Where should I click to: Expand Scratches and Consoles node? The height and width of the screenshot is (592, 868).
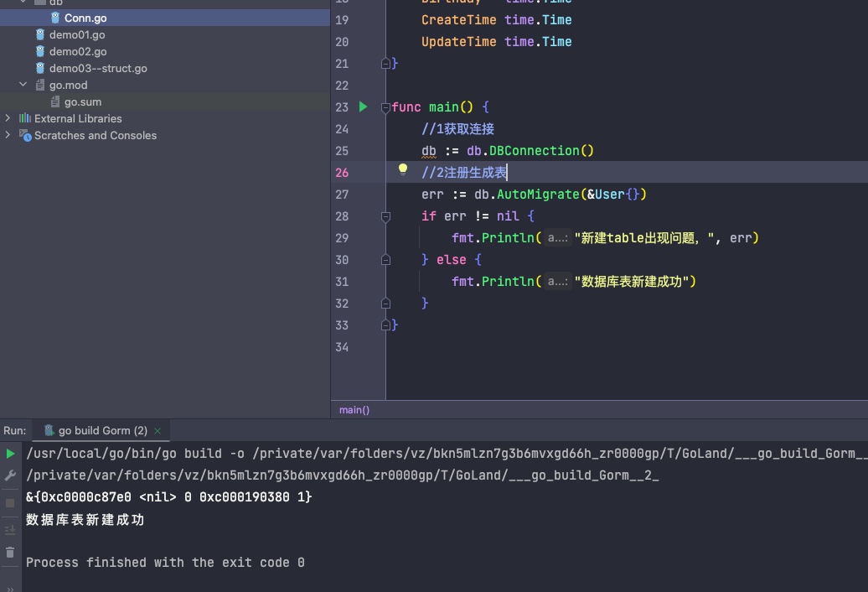[x=8, y=134]
